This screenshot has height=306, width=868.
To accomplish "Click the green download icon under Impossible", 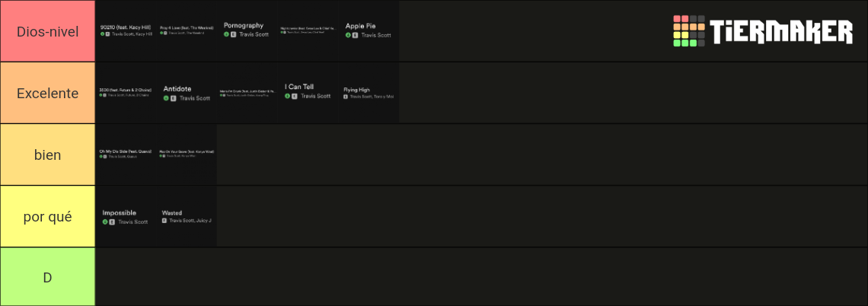I will point(105,222).
